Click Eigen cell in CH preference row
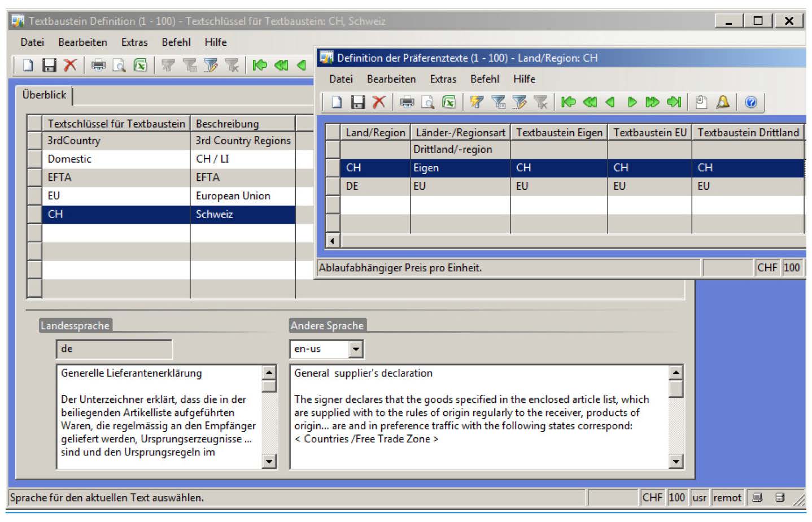The image size is (812, 522). click(460, 168)
